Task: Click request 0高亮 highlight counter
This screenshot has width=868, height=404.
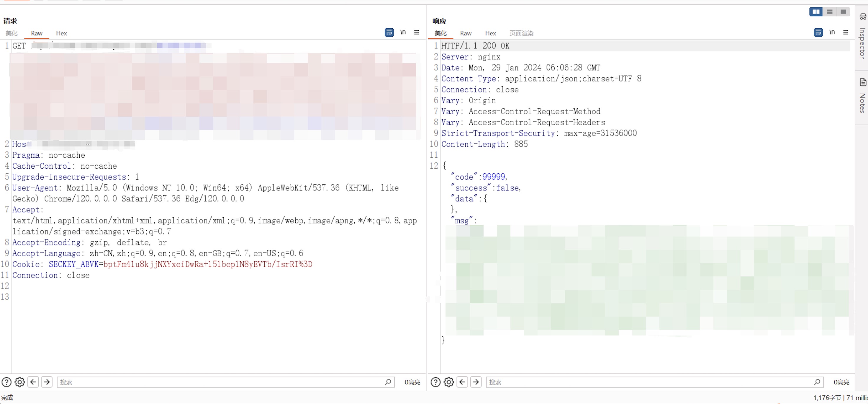Action: click(412, 382)
